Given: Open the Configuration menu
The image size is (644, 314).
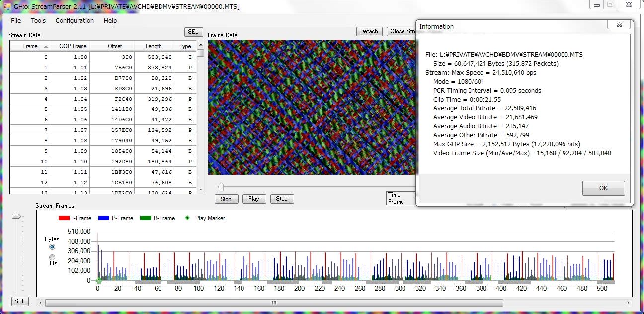Looking at the screenshot, I should 75,21.
